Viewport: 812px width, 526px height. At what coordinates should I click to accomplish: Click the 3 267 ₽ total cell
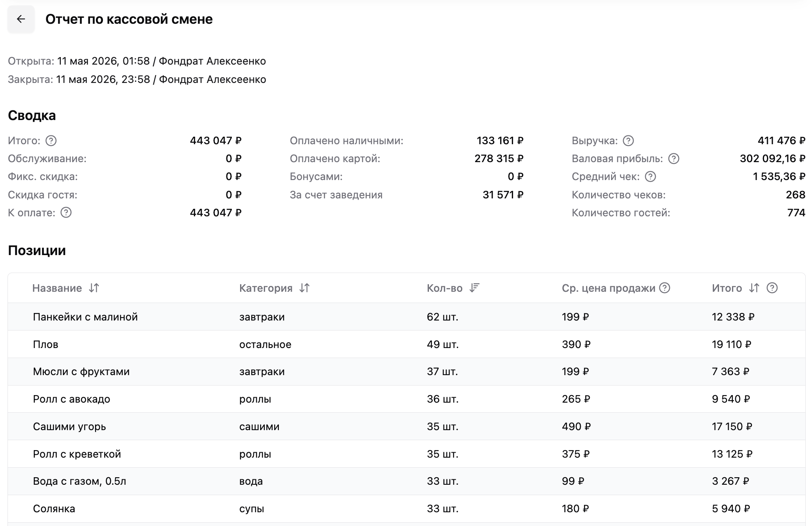731,481
